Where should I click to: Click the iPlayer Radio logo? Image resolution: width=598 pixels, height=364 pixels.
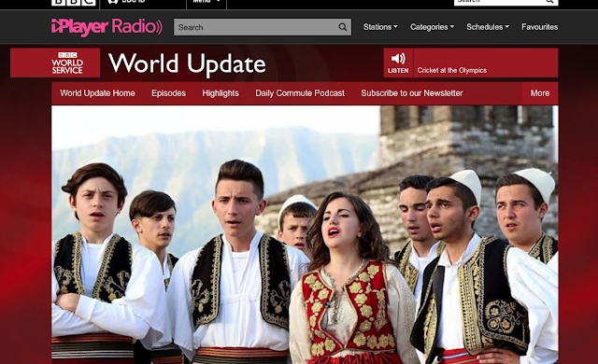107,27
